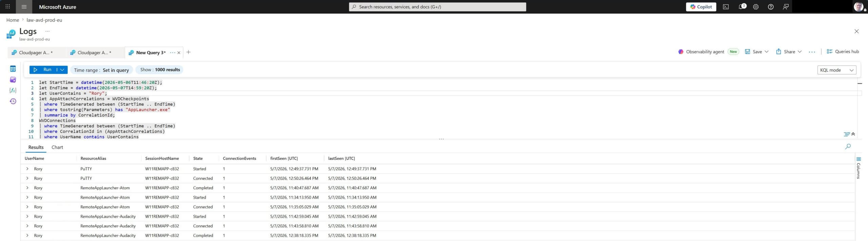Image resolution: width=868 pixels, height=241 pixels.
Task: Switch to the Chart tab
Action: pos(57,147)
